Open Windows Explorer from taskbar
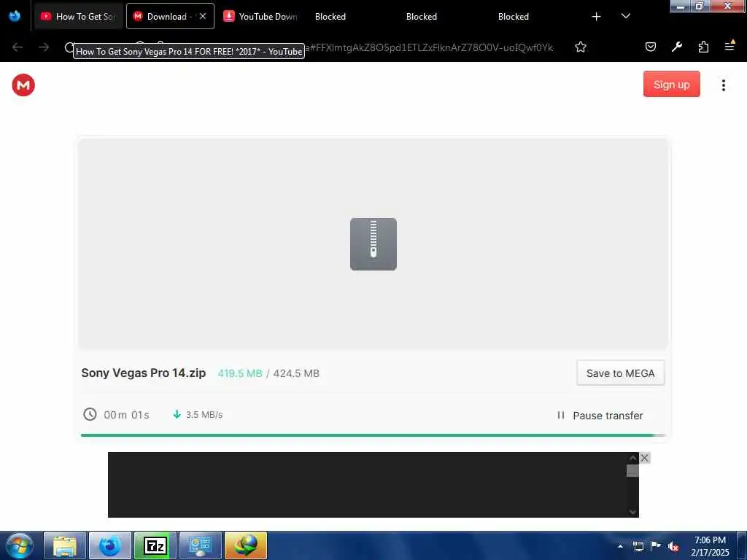The height and width of the screenshot is (560, 747). point(65,545)
